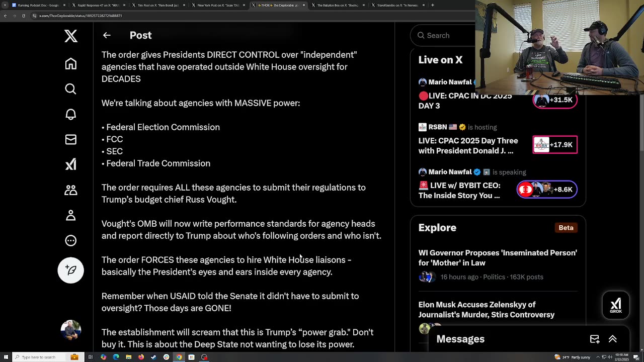
Task: Click the Chrome taskbar icon
Action: (179, 357)
